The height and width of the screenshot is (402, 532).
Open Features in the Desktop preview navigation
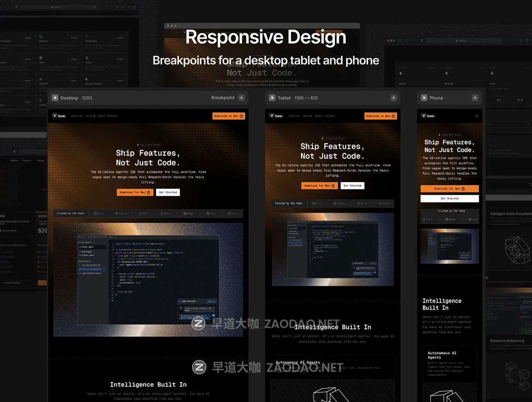[77, 116]
